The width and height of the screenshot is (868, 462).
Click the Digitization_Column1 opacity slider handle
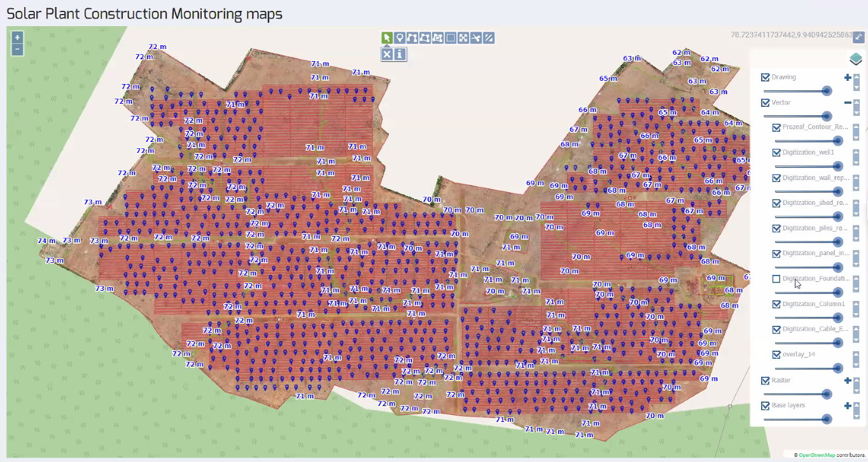(837, 318)
